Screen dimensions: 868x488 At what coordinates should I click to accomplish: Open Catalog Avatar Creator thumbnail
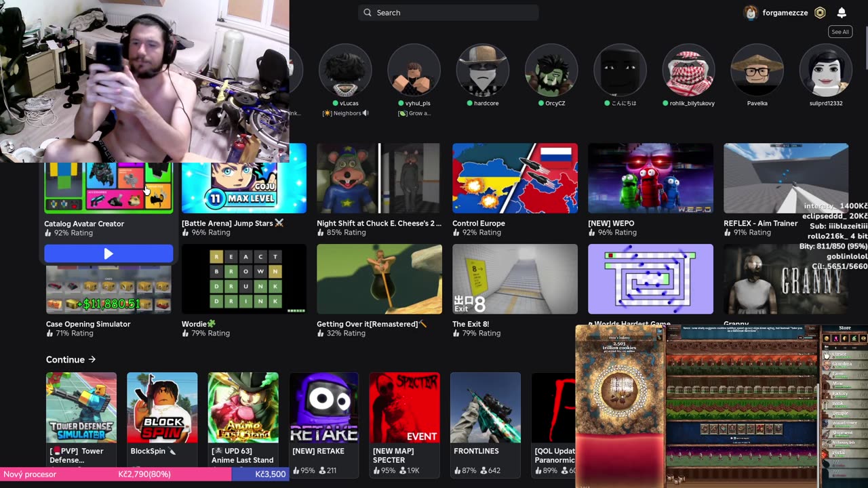(x=108, y=188)
